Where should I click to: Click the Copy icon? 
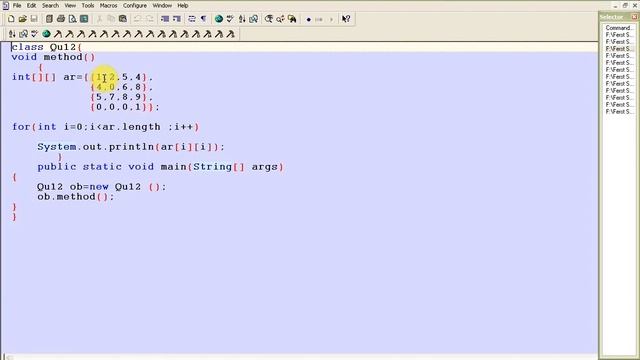coord(111,19)
